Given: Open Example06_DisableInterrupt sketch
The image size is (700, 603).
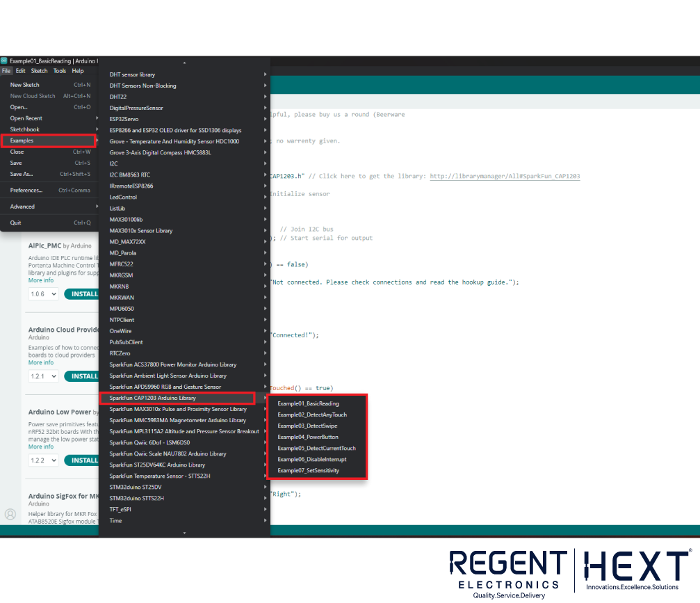Looking at the screenshot, I should coord(317,460).
